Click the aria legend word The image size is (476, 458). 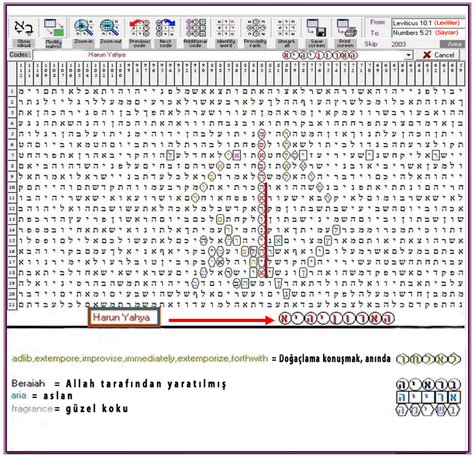[x=19, y=396]
